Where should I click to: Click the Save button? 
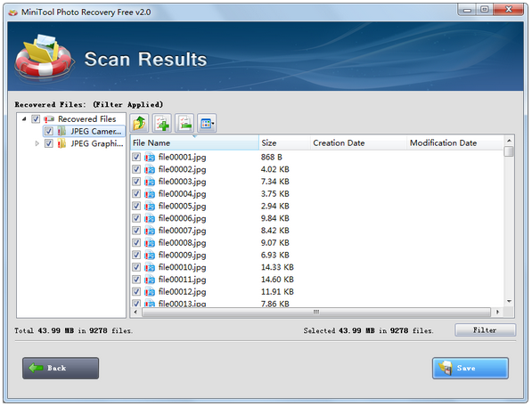471,368
